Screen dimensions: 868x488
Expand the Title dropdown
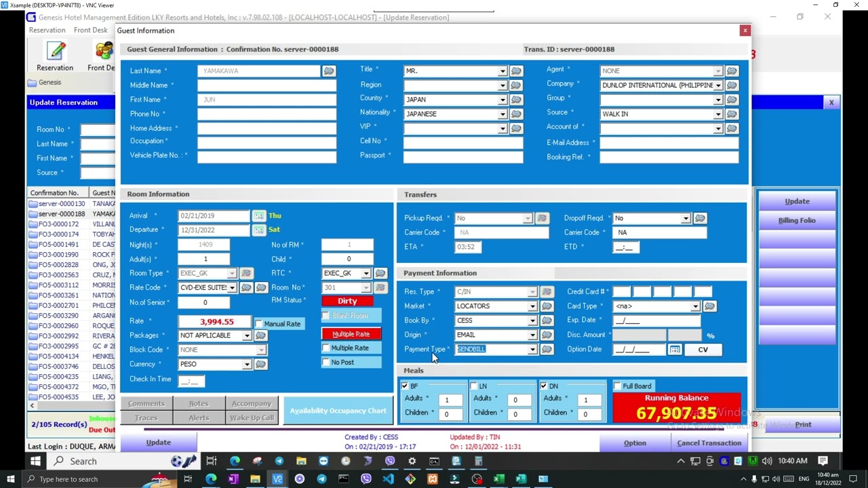click(502, 71)
